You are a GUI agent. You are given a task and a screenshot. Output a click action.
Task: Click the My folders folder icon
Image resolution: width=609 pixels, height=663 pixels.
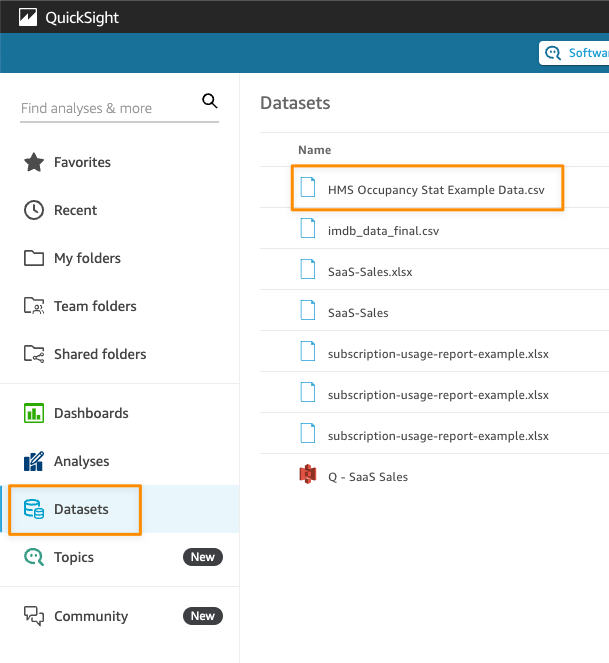[34, 258]
